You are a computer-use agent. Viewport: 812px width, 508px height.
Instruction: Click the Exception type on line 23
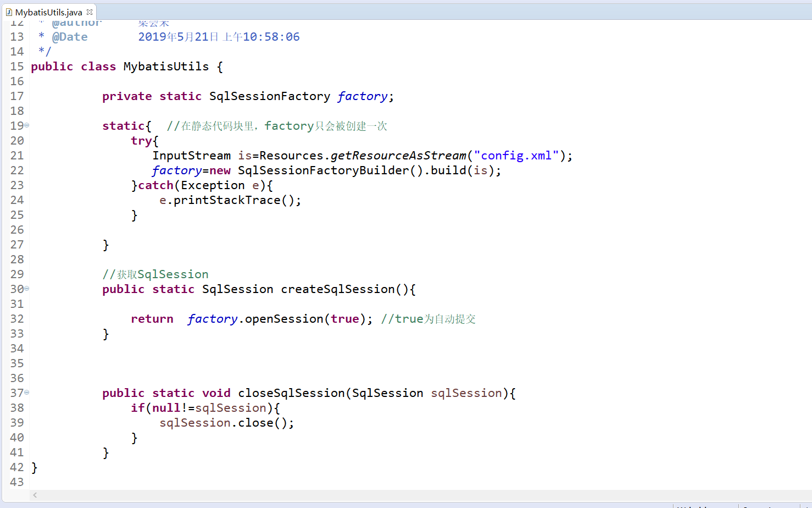(213, 185)
